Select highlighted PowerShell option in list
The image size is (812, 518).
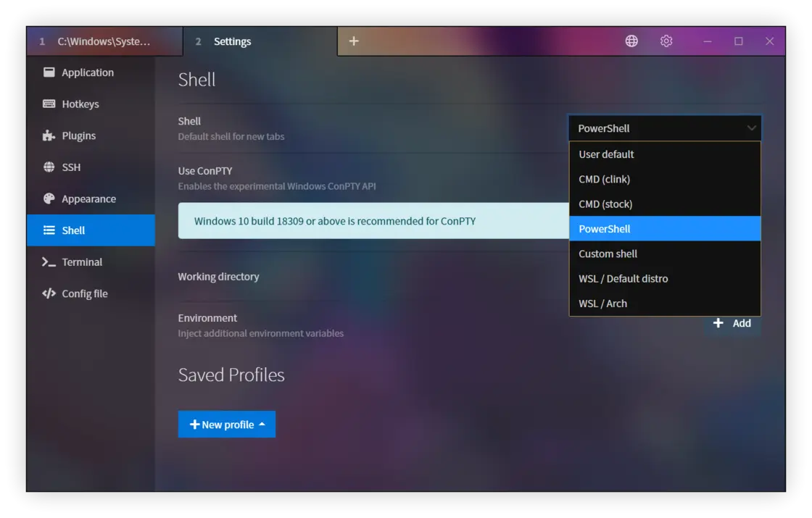(665, 229)
